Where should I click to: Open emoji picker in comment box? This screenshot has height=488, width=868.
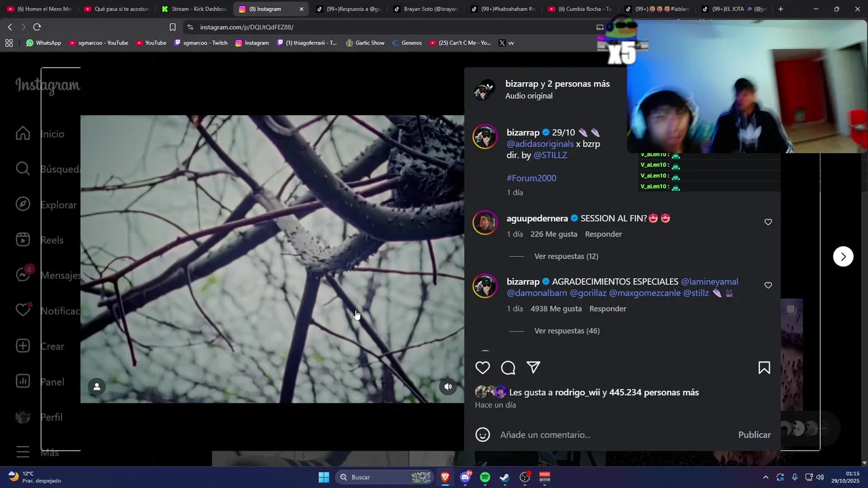pos(483,434)
